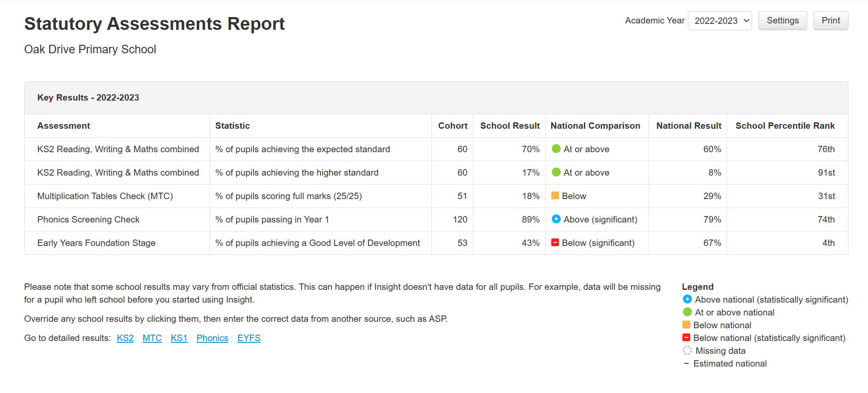
Task: Click green status icon for expected standard row
Action: (x=556, y=149)
